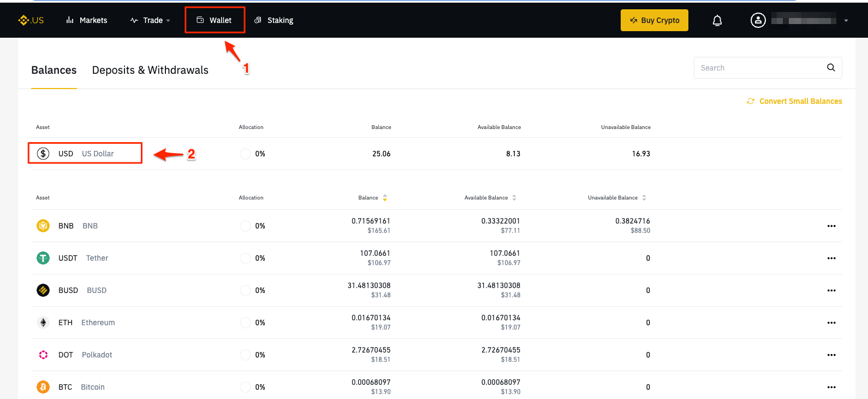Click the Binance.US logo
868x399 pixels.
point(31,20)
